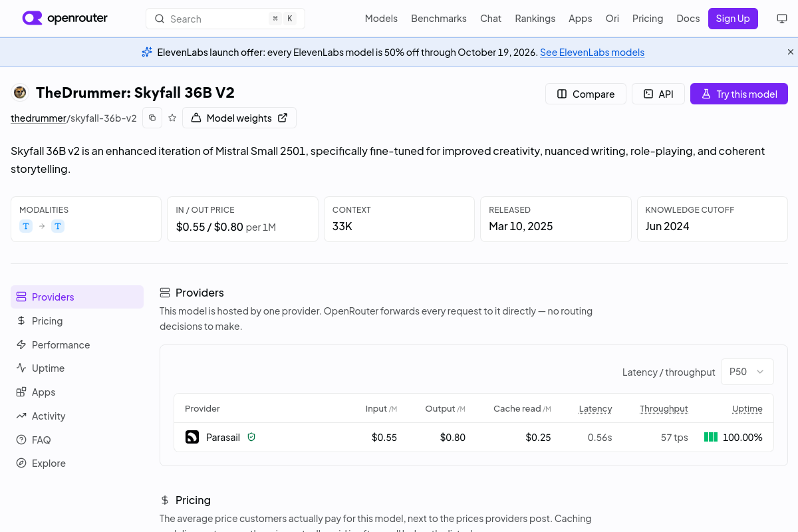Select Explore in the sidebar
The width and height of the screenshot is (798, 532).
coord(77,464)
